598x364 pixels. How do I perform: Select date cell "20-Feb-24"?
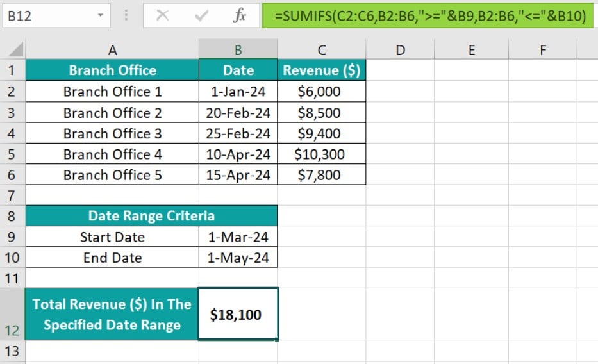(x=238, y=112)
